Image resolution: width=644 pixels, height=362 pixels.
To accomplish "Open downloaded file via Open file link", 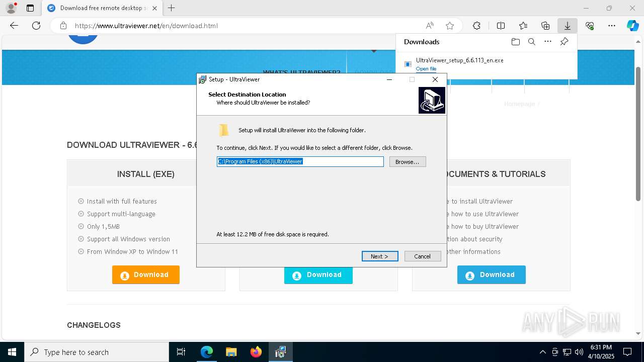I will pyautogui.click(x=426, y=69).
